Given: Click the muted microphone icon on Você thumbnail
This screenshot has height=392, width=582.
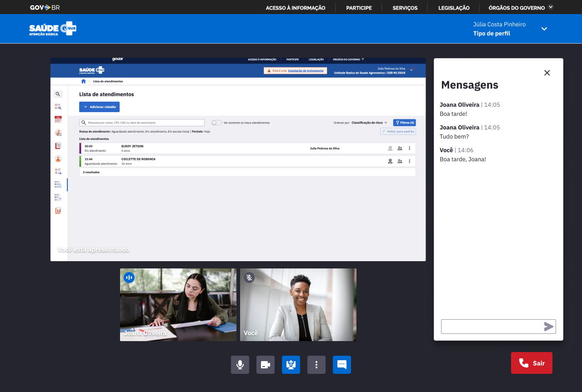Looking at the screenshot, I should click(249, 278).
